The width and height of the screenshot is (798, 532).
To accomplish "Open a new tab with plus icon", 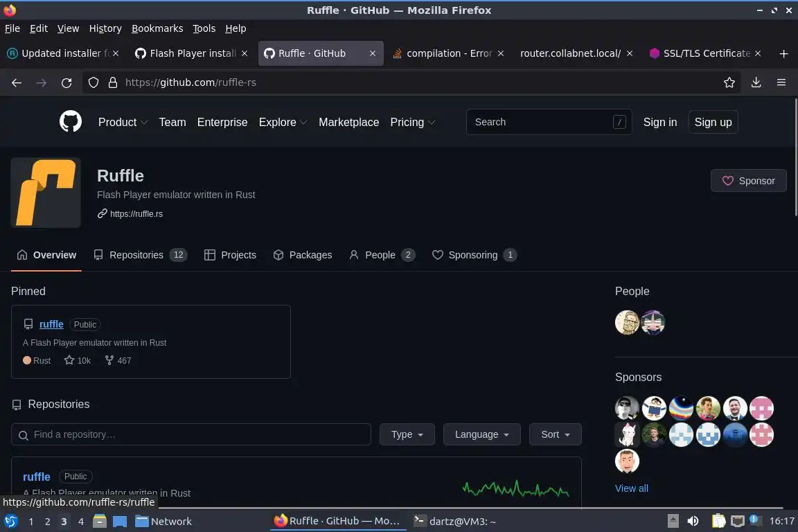I will tap(783, 53).
